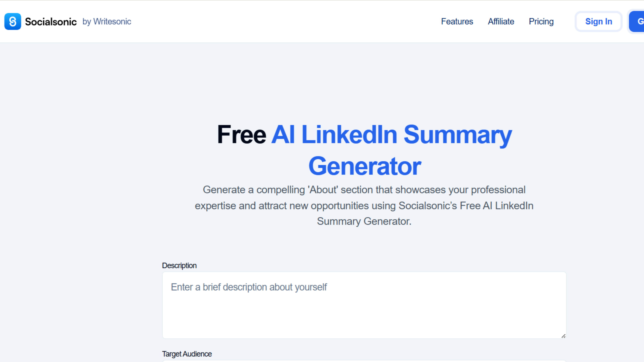This screenshot has width=644, height=362.
Task: Click the subtitle line mentioning Socialsonic's Free AI
Action: point(364,206)
